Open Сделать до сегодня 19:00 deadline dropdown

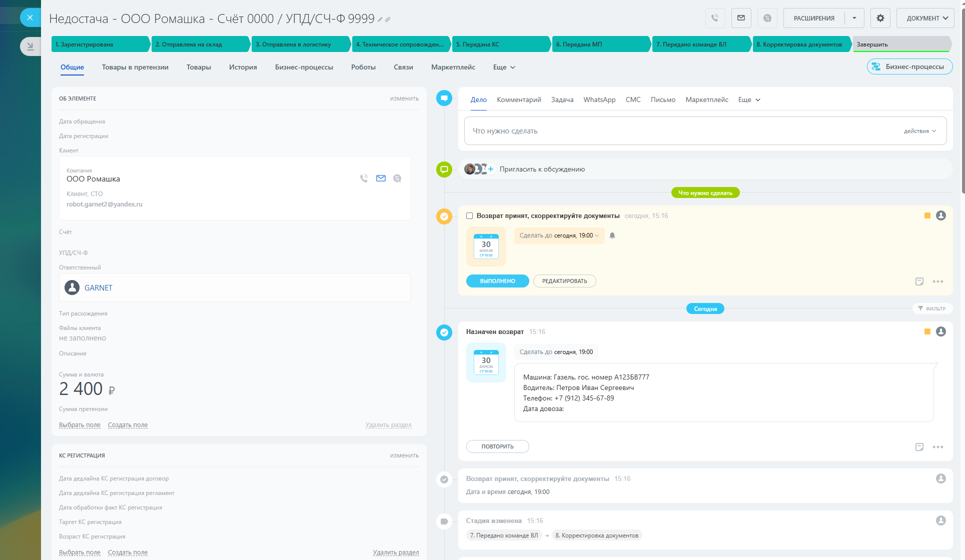pyautogui.click(x=559, y=235)
